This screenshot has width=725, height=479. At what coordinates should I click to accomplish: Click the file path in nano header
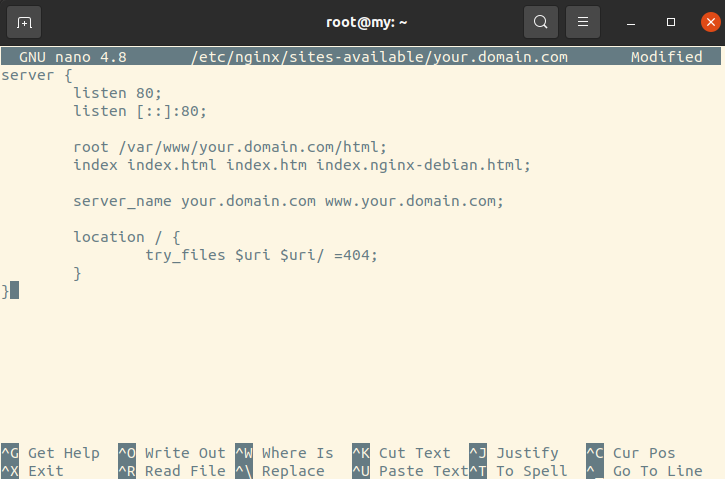[x=380, y=57]
